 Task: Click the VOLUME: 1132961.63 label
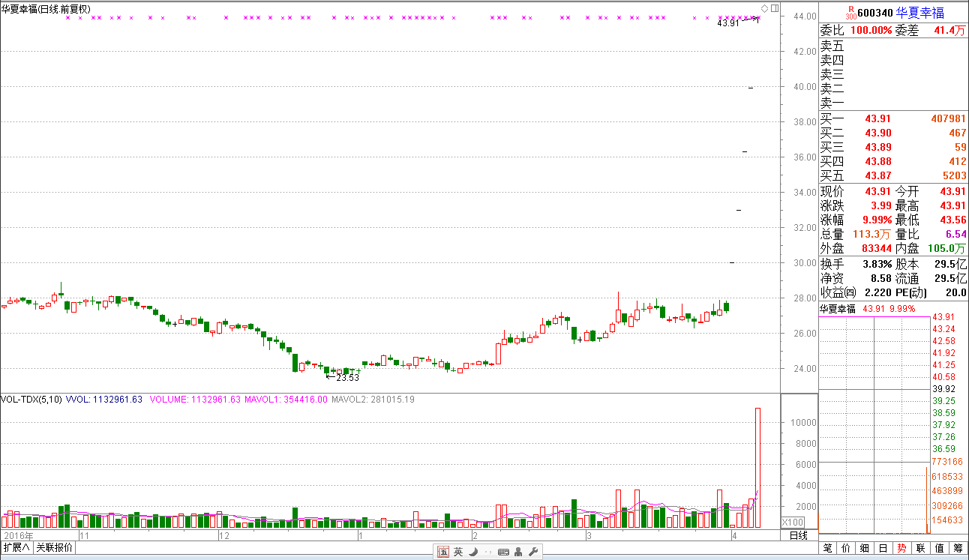click(x=195, y=400)
